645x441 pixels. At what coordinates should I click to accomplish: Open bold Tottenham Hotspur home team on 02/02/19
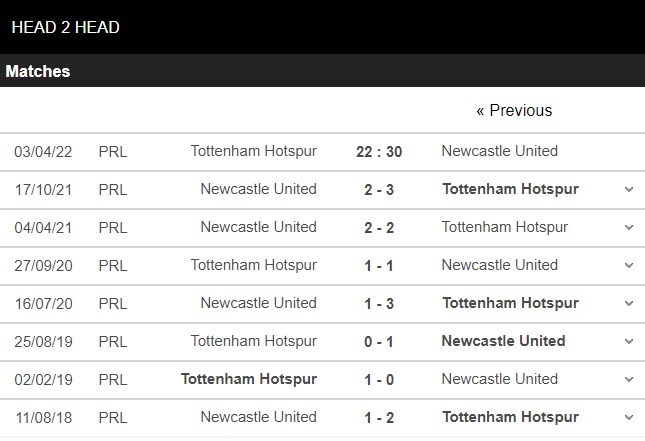pos(249,379)
